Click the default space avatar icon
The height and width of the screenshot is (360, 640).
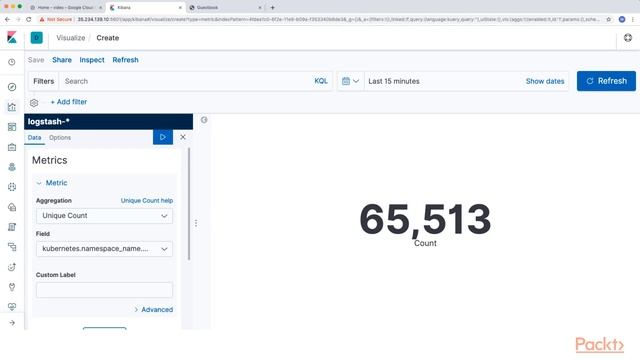click(36, 38)
